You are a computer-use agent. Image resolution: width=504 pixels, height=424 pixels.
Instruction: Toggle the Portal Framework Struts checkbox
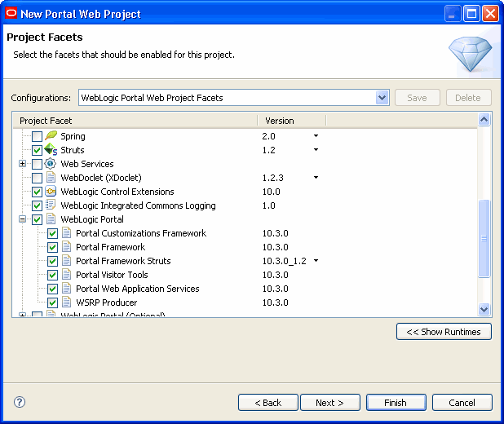coord(52,261)
